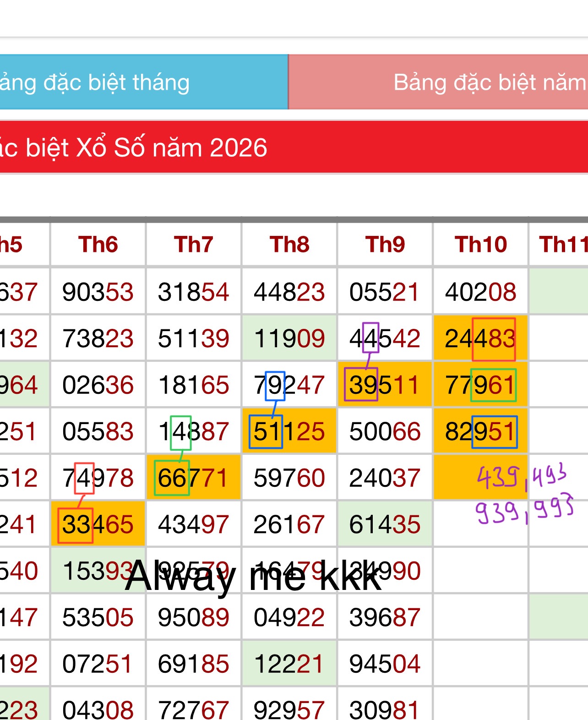Select cell 40208 in Th10
The width and height of the screenshot is (588, 720).
coord(481,292)
